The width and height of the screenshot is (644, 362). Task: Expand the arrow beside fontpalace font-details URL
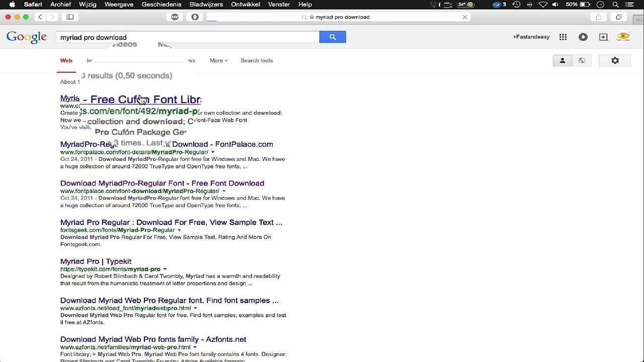(213, 152)
